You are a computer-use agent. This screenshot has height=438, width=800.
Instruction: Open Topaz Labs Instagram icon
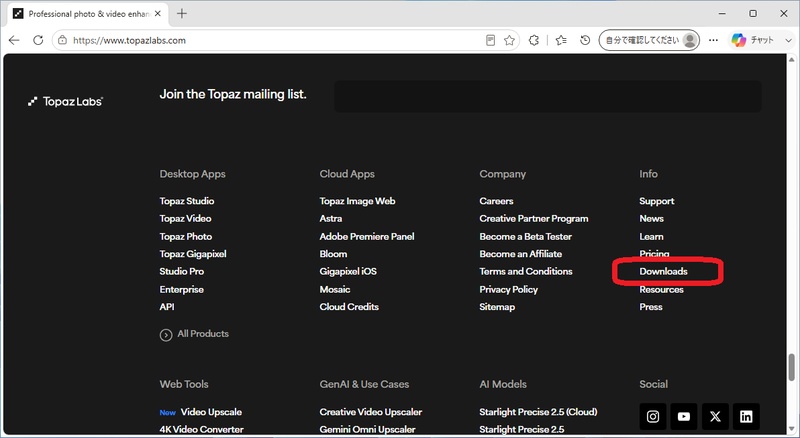point(653,417)
